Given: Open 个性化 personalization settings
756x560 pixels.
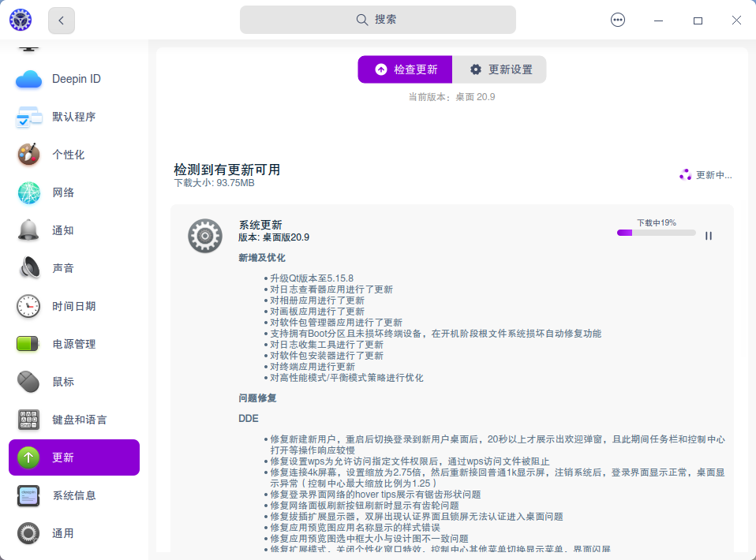Looking at the screenshot, I should coord(75,155).
